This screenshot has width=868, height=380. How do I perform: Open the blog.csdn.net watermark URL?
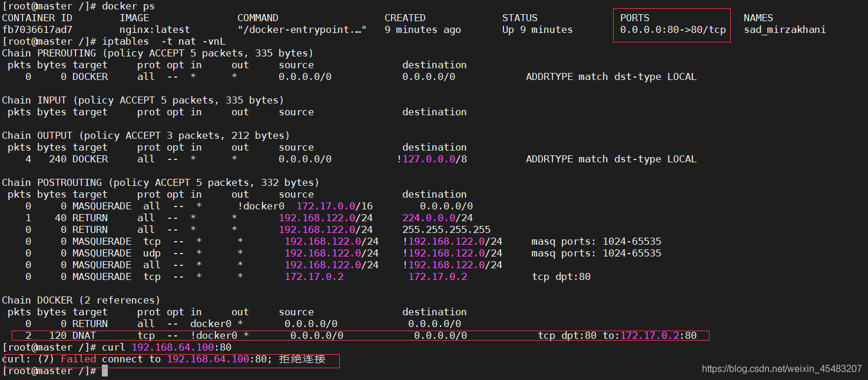point(781,369)
